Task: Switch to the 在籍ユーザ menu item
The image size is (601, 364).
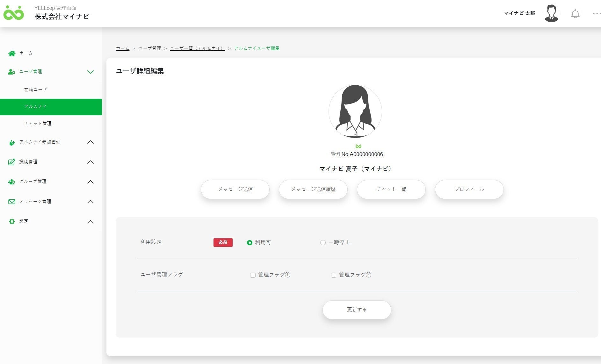Action: coord(36,89)
